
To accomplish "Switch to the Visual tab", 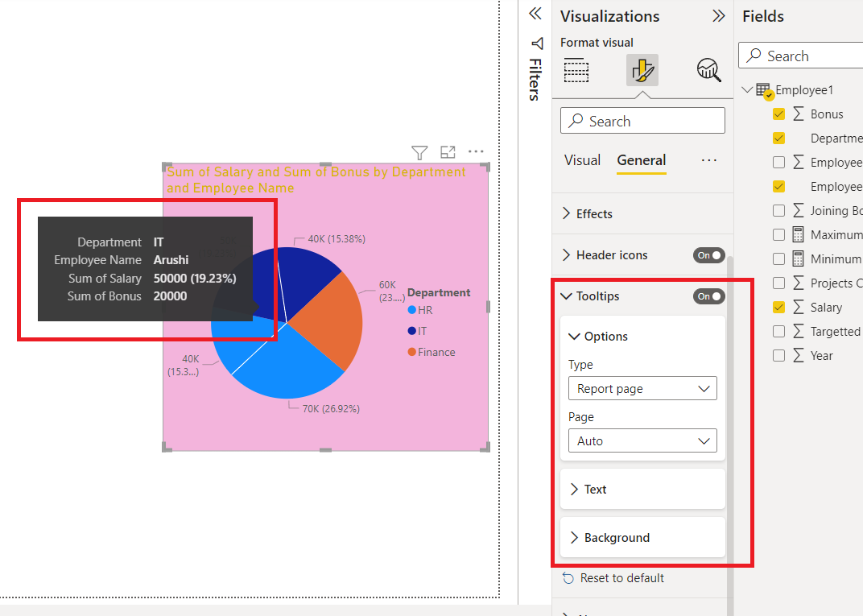I will pyautogui.click(x=582, y=160).
